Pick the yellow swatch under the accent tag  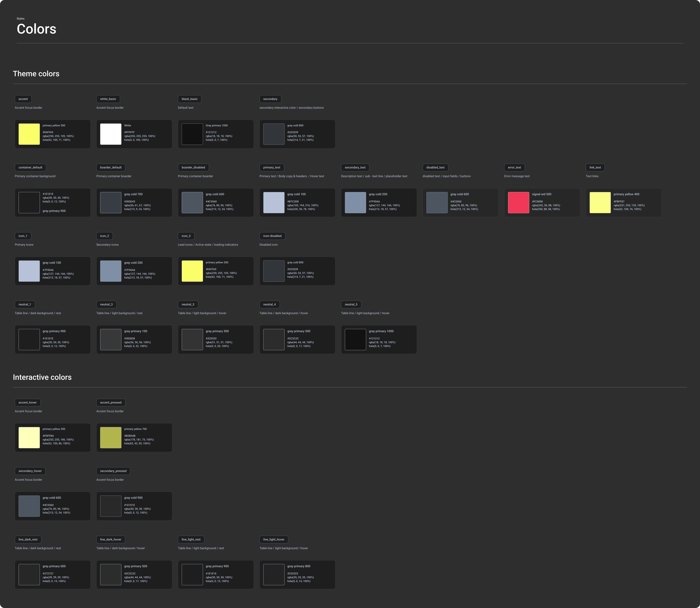coord(29,134)
